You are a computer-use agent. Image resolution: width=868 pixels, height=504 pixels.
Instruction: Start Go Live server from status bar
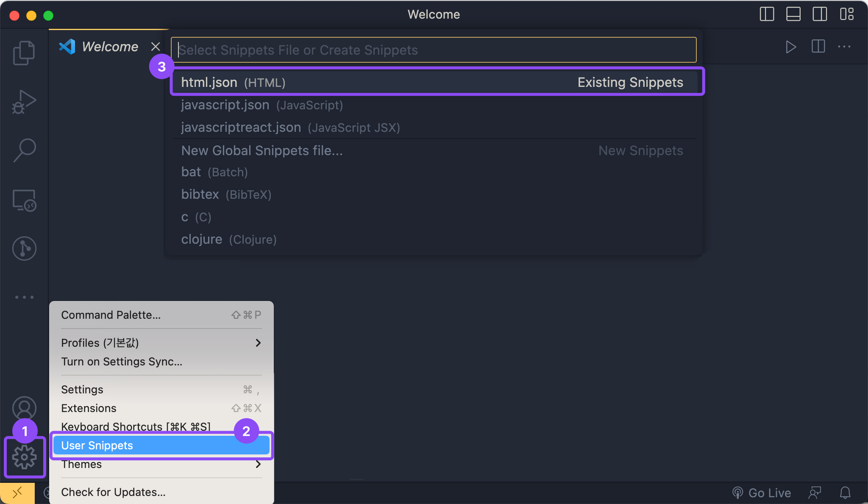(x=762, y=493)
